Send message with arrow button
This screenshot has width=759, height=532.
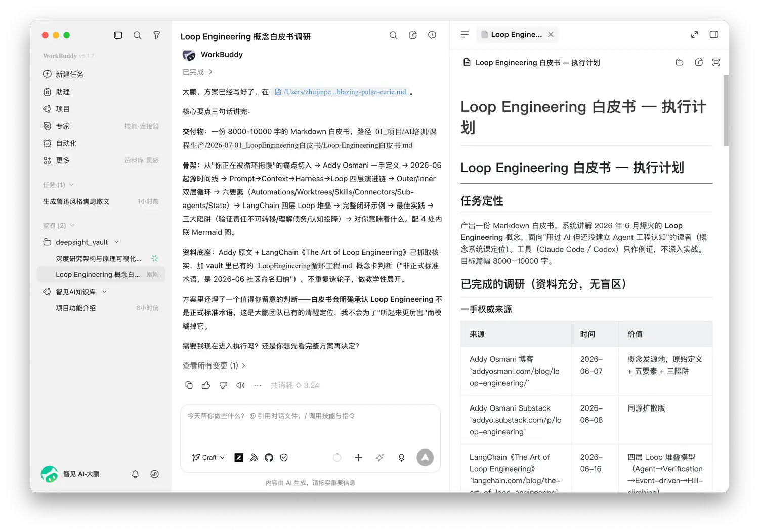coord(425,457)
